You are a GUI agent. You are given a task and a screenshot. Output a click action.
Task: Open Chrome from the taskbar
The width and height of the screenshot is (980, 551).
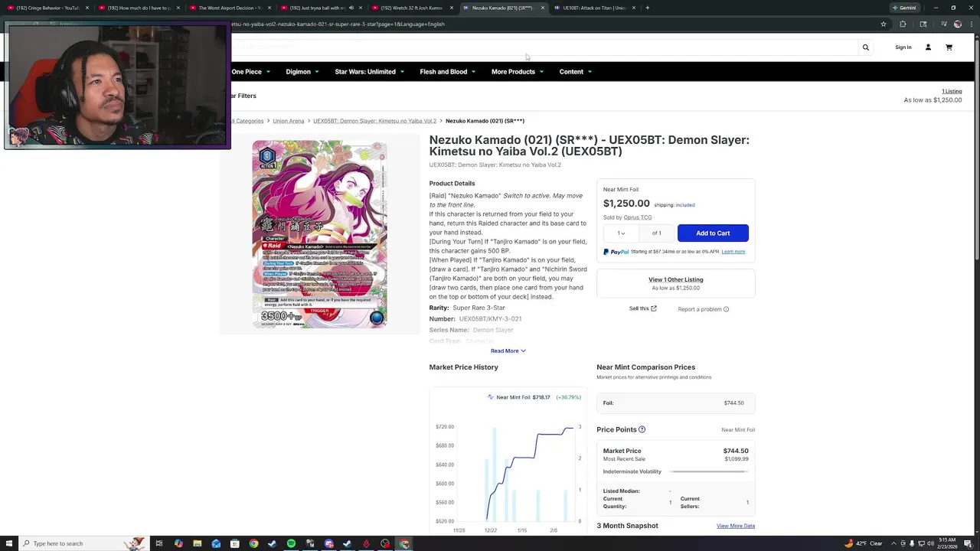point(253,543)
